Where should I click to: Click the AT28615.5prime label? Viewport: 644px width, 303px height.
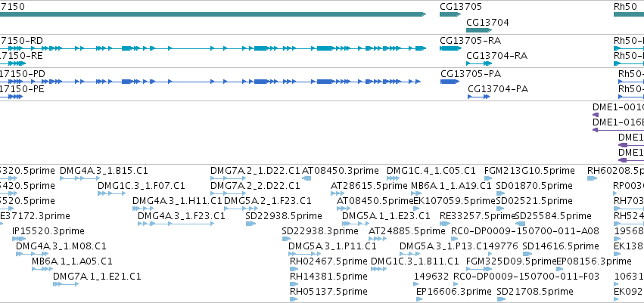(369, 186)
